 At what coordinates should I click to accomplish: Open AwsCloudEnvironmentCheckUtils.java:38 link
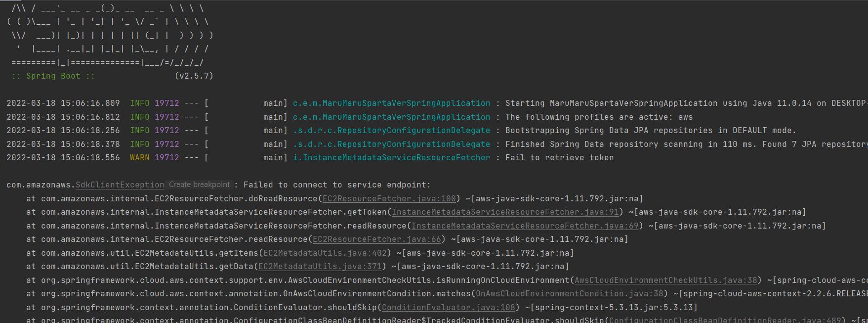pos(666,280)
